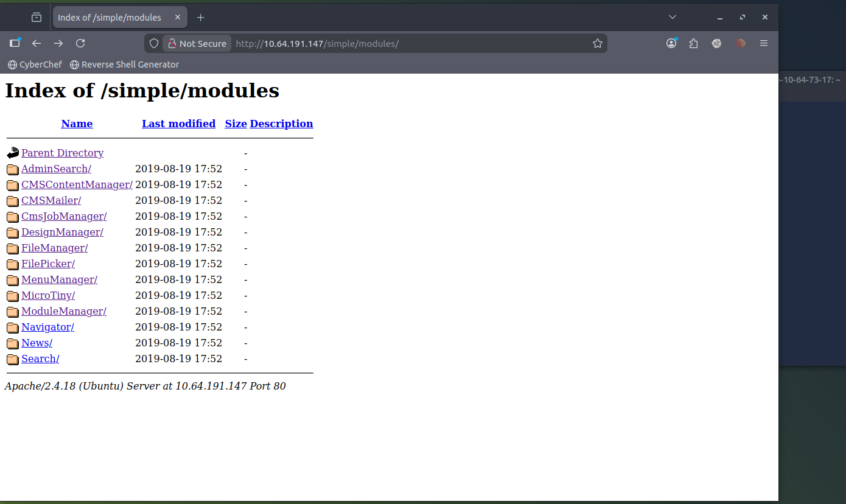The image size is (846, 504).
Task: Go to the Parent Directory link
Action: pos(62,153)
